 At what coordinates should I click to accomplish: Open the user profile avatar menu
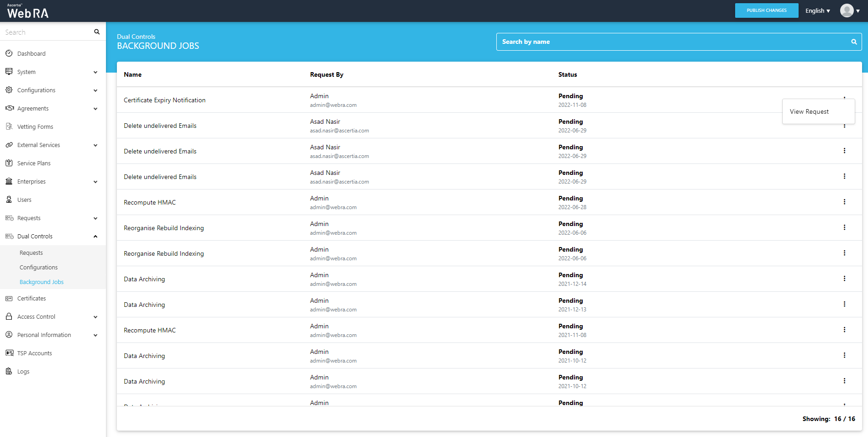click(x=849, y=11)
